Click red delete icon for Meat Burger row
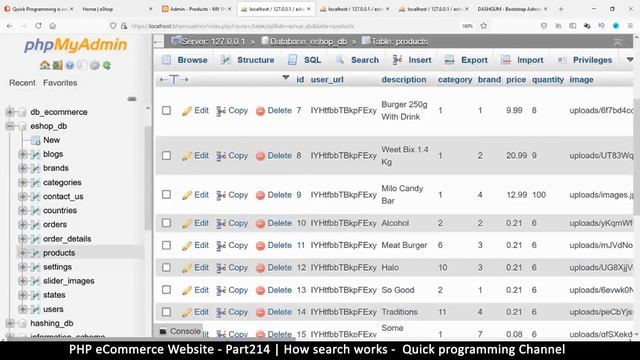 (x=260, y=246)
